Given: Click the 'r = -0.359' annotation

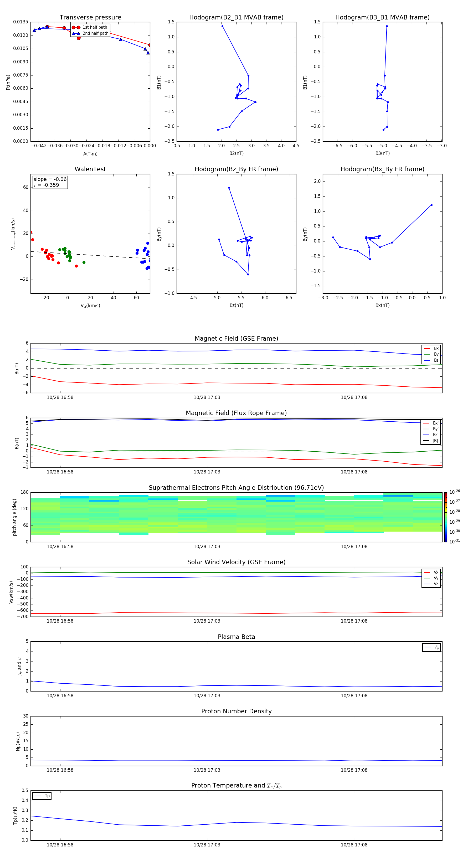Looking at the screenshot, I should pos(47,185).
